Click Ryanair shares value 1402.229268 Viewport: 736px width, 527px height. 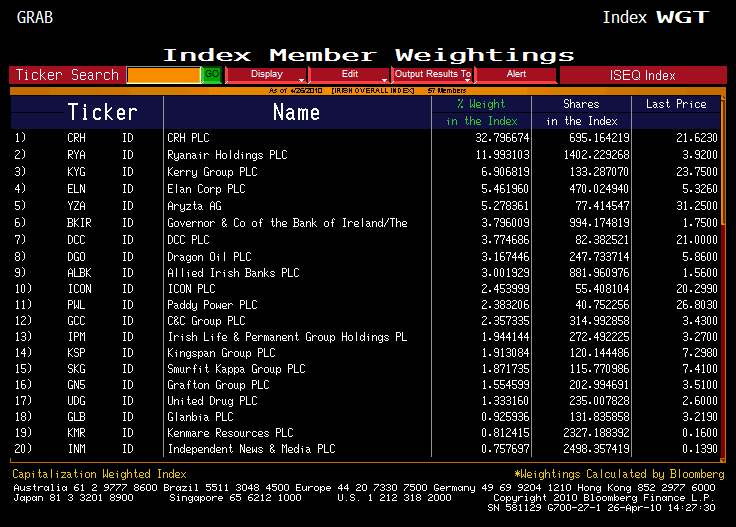point(596,155)
